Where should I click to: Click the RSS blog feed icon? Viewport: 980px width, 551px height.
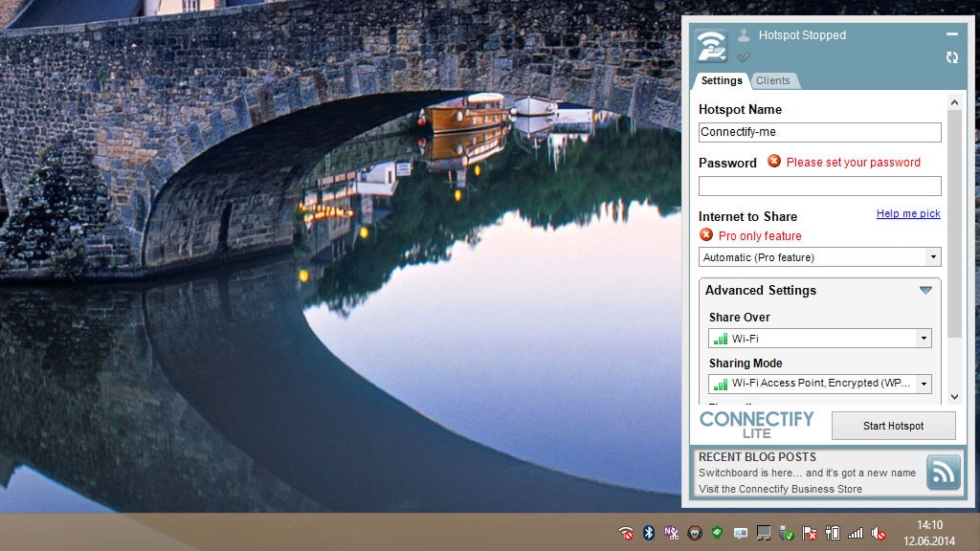944,473
